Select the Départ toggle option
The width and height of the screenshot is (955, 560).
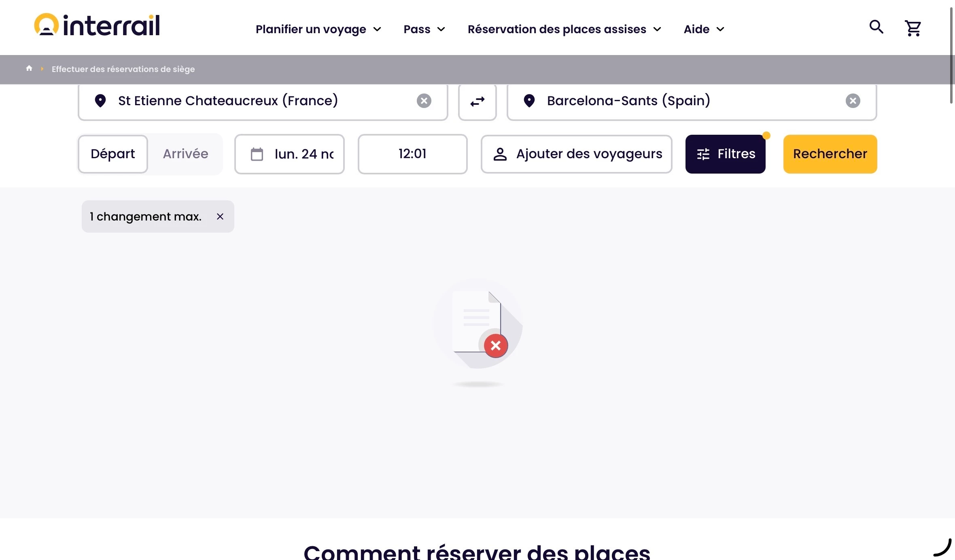(x=112, y=154)
